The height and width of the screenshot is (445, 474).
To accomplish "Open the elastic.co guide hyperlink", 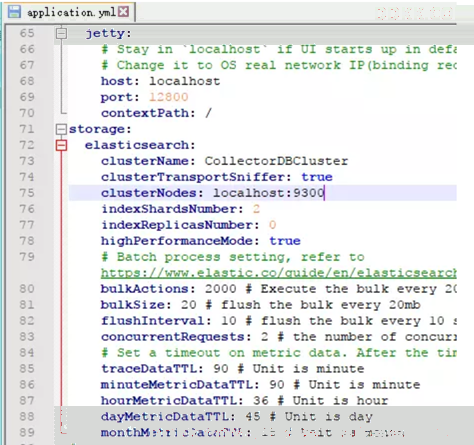I will [x=278, y=273].
